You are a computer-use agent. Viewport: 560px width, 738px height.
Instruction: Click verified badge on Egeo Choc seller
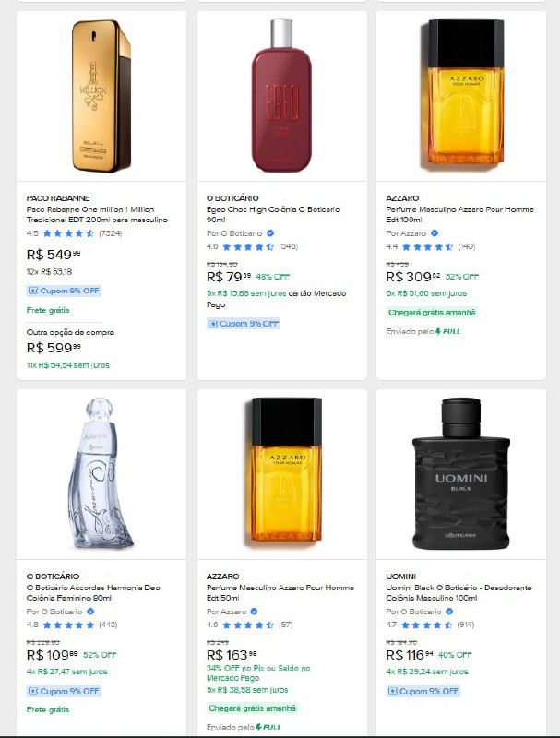coord(270,233)
